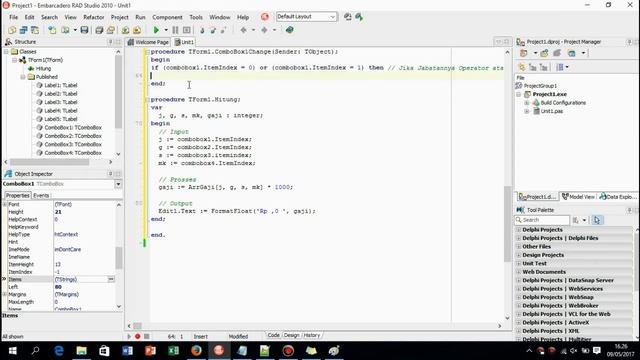Click the Tool Palette search field
This screenshot has width=640, height=360.
coord(542,220)
